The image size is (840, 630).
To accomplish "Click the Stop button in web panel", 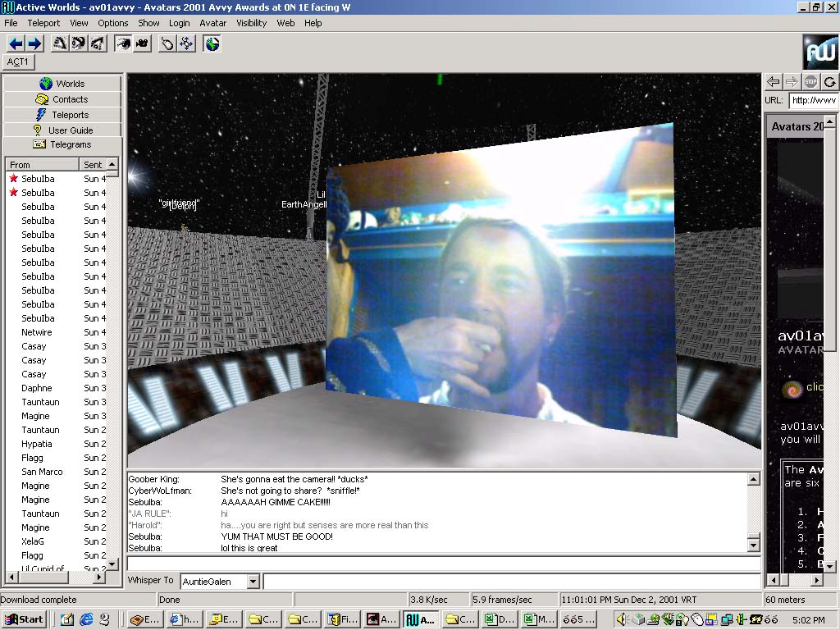I will click(810, 81).
